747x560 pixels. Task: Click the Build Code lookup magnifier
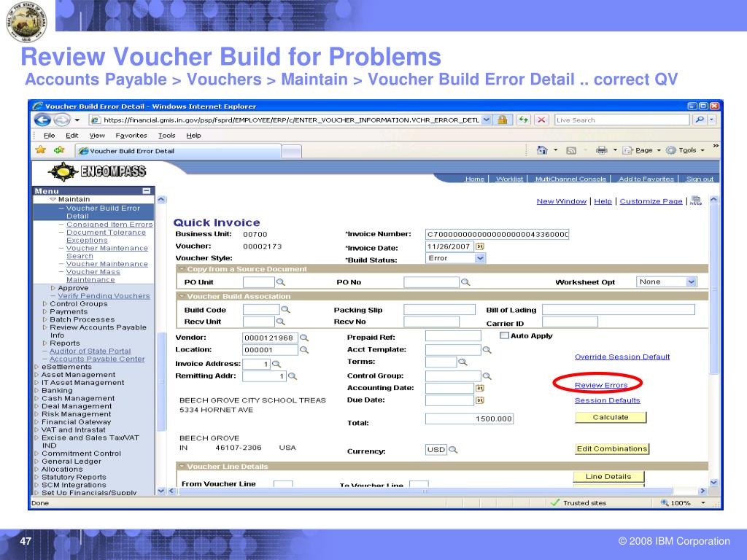pyautogui.click(x=285, y=309)
